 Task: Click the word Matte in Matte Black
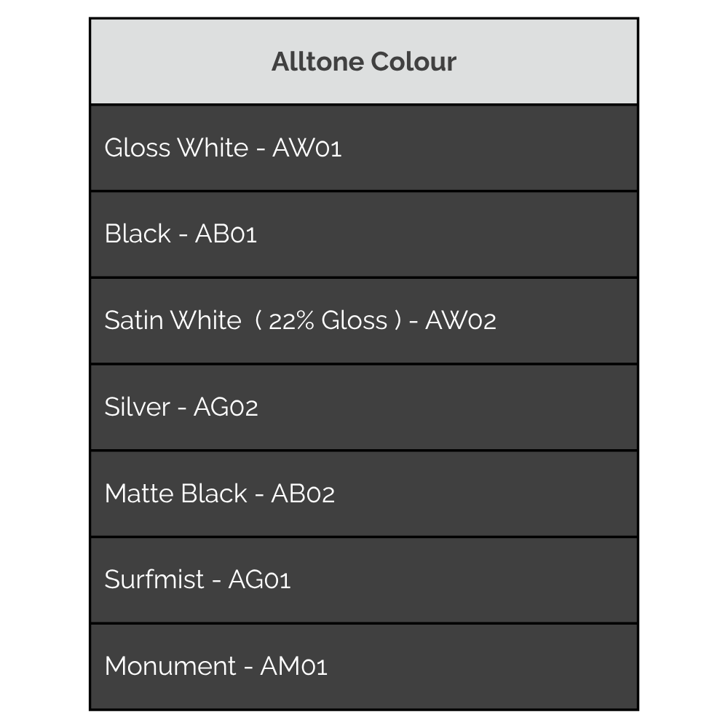(138, 494)
